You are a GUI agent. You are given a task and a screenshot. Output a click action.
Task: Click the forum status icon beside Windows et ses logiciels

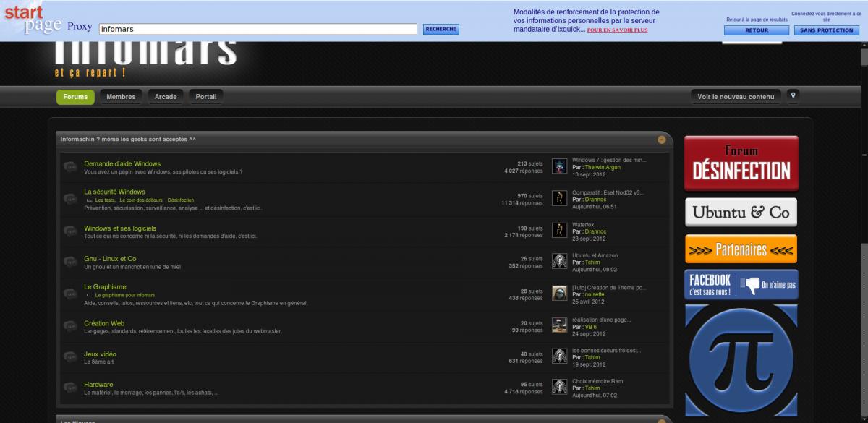(x=70, y=231)
